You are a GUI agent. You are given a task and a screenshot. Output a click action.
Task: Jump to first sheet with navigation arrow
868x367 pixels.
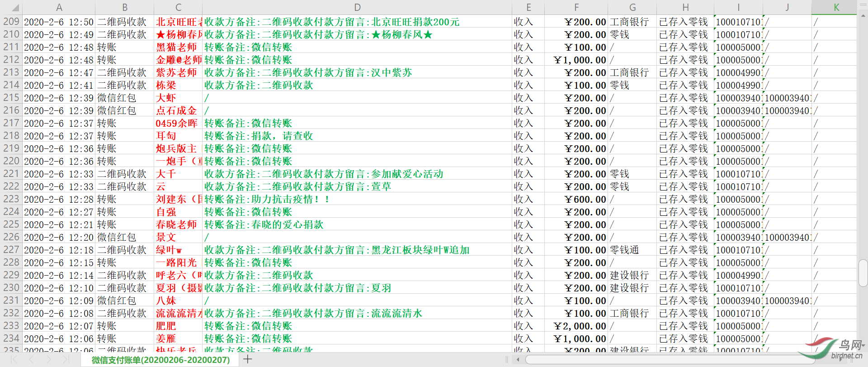(x=14, y=359)
